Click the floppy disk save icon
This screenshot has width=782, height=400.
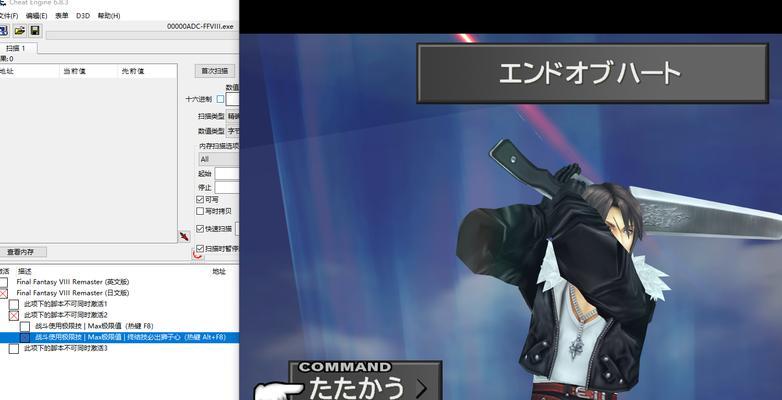[x=35, y=31]
